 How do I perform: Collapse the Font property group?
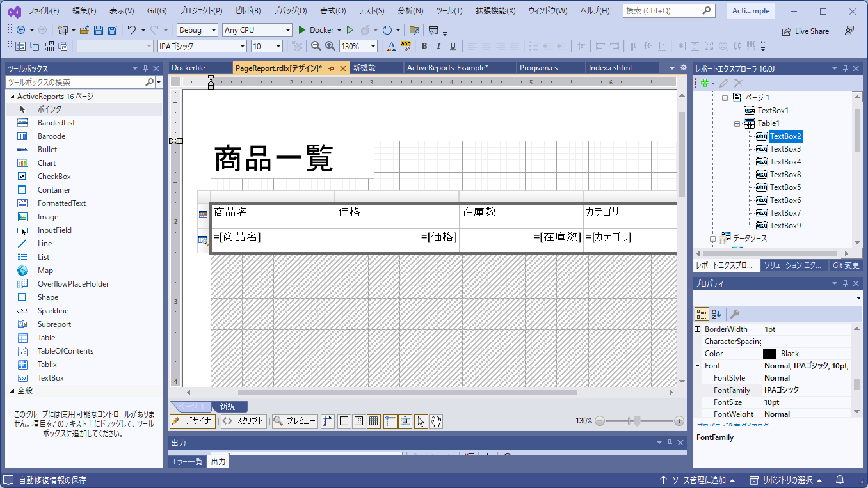698,366
